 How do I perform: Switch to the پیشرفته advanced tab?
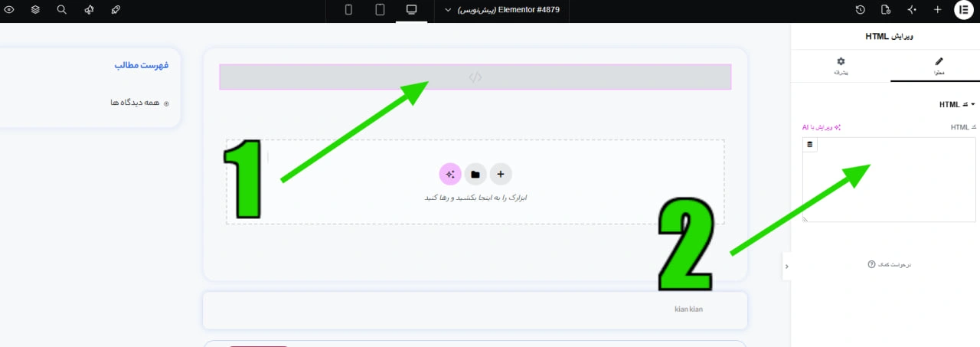(x=841, y=66)
